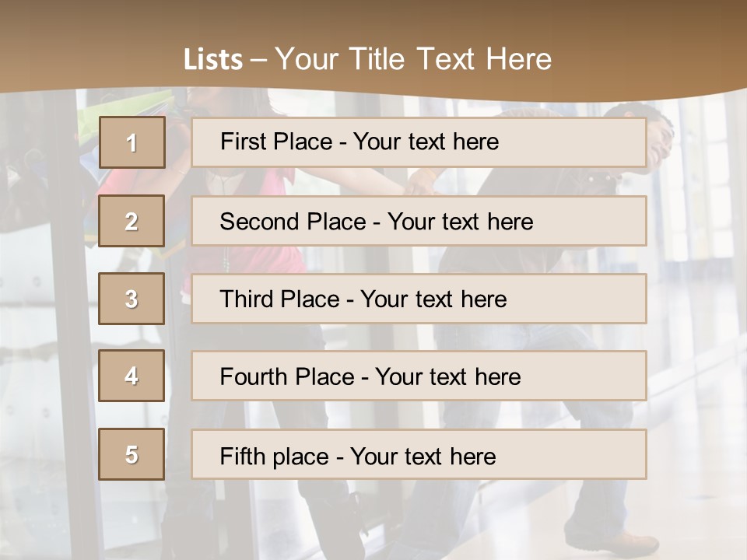Viewport: 747px width, 560px height.
Task: Click 'Your text here' in fifth row
Action: [423, 457]
